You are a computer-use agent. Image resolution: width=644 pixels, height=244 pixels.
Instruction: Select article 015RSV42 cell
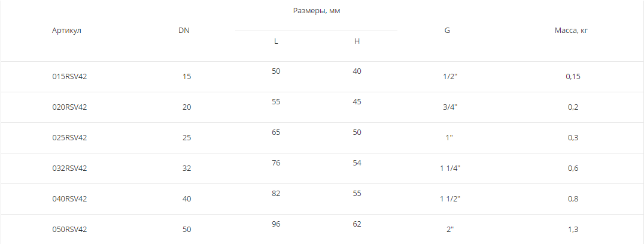pyautogui.click(x=69, y=77)
